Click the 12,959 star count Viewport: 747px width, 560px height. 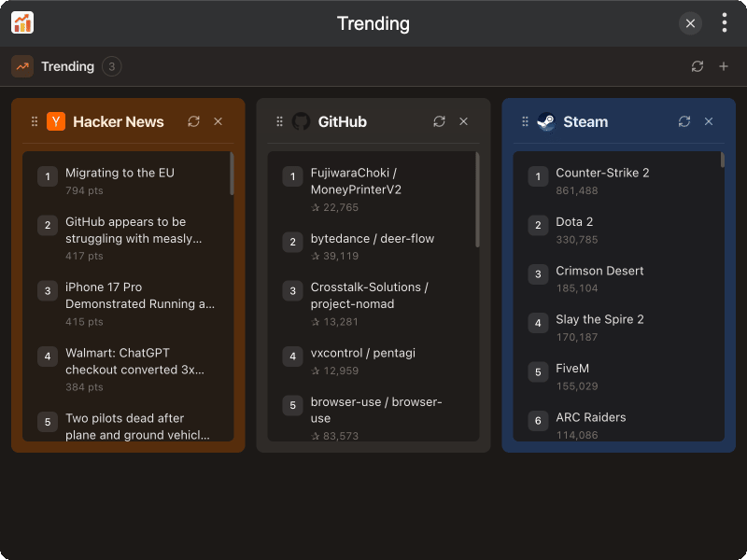[335, 371]
